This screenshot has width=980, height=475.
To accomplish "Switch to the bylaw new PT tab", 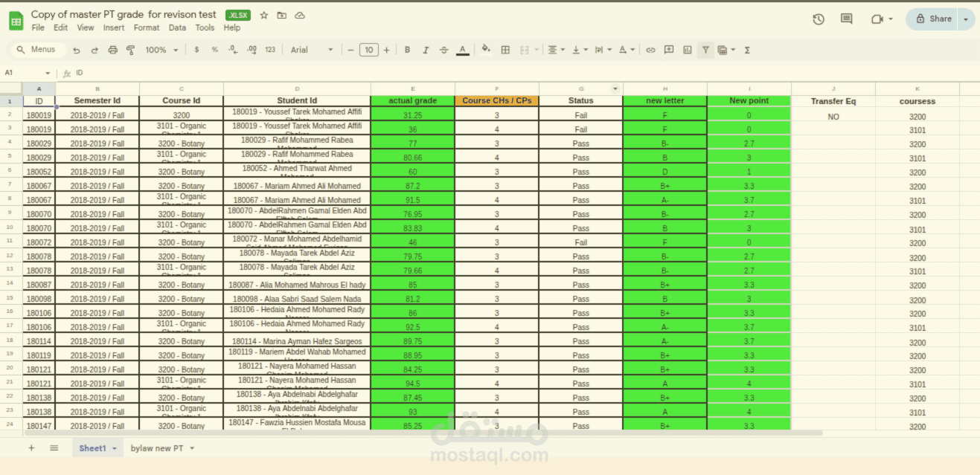I will [x=157, y=448].
